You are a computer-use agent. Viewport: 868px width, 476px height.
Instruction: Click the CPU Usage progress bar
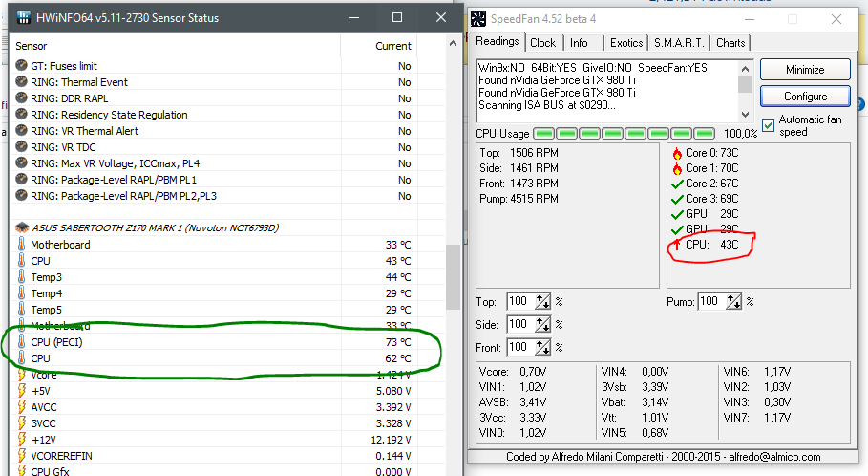tap(624, 134)
